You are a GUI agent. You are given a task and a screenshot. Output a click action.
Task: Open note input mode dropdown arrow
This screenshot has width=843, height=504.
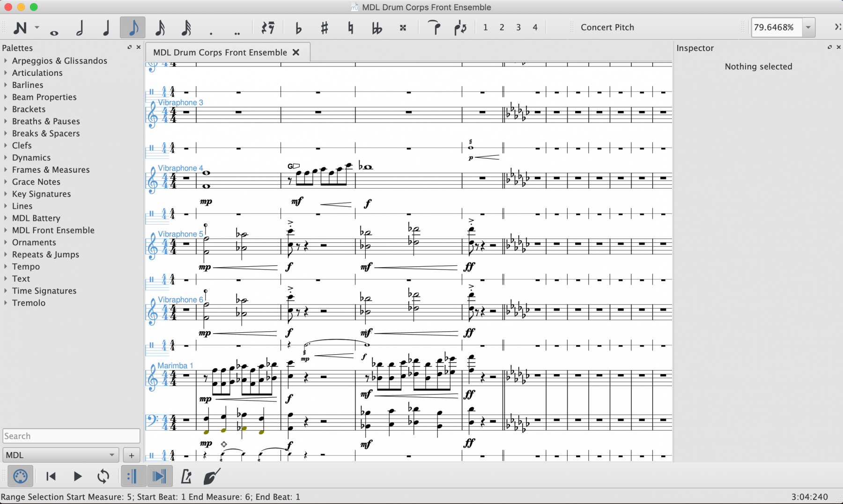pos(37,27)
